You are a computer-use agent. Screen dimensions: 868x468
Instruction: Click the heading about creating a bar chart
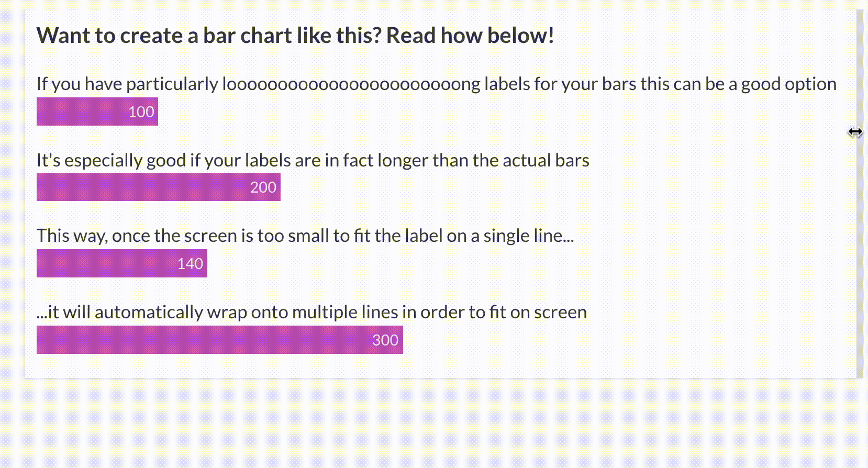295,36
